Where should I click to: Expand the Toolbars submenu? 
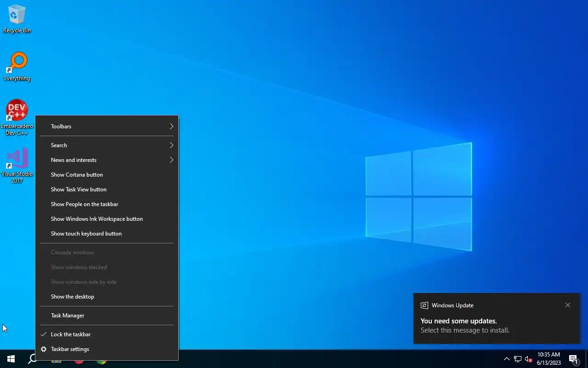[x=107, y=126]
